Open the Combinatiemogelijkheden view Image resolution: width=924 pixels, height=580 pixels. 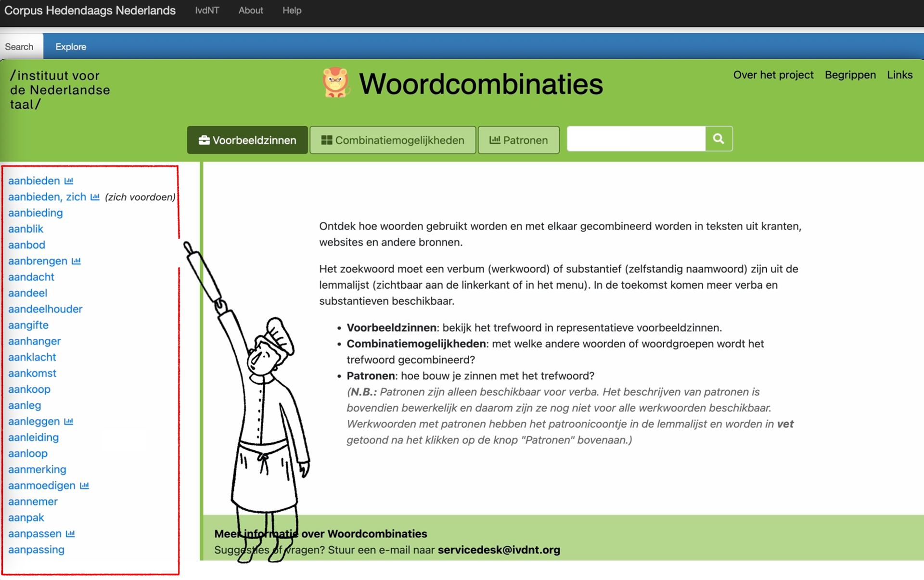point(393,140)
